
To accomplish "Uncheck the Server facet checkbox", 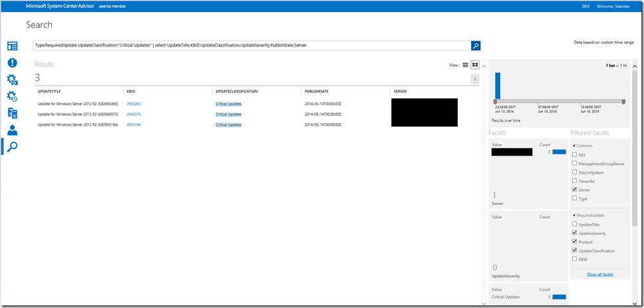I will pyautogui.click(x=574, y=190).
